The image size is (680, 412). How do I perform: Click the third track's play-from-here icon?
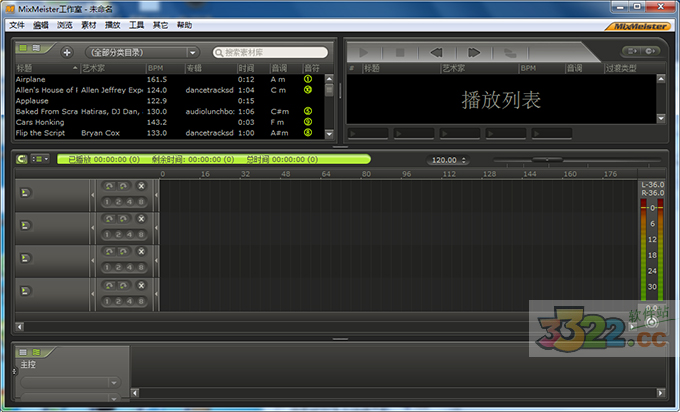[x=25, y=258]
